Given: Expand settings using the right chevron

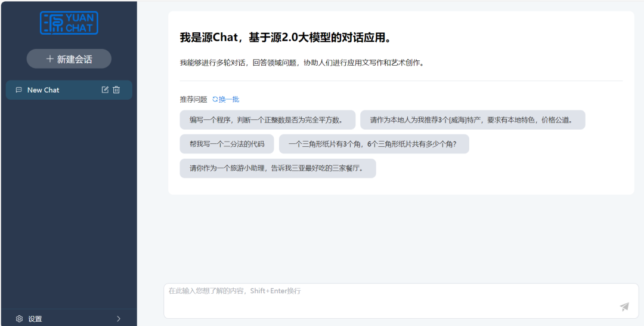Looking at the screenshot, I should [118, 319].
